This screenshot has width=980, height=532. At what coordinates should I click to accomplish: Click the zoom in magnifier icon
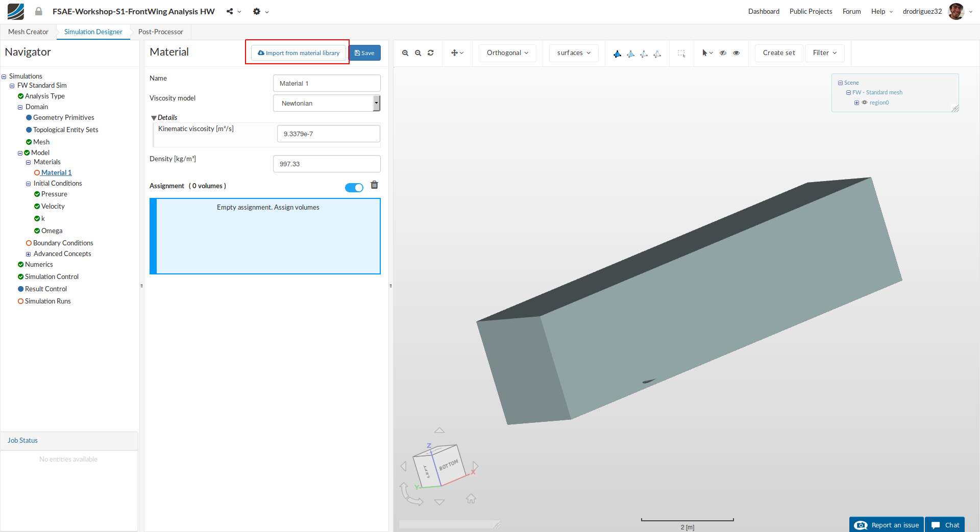coord(405,53)
